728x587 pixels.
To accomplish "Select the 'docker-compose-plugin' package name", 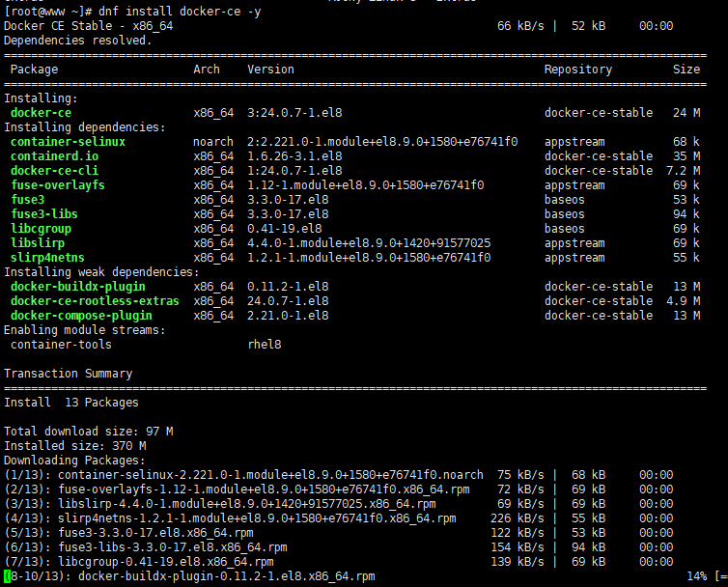I will click(81, 316).
